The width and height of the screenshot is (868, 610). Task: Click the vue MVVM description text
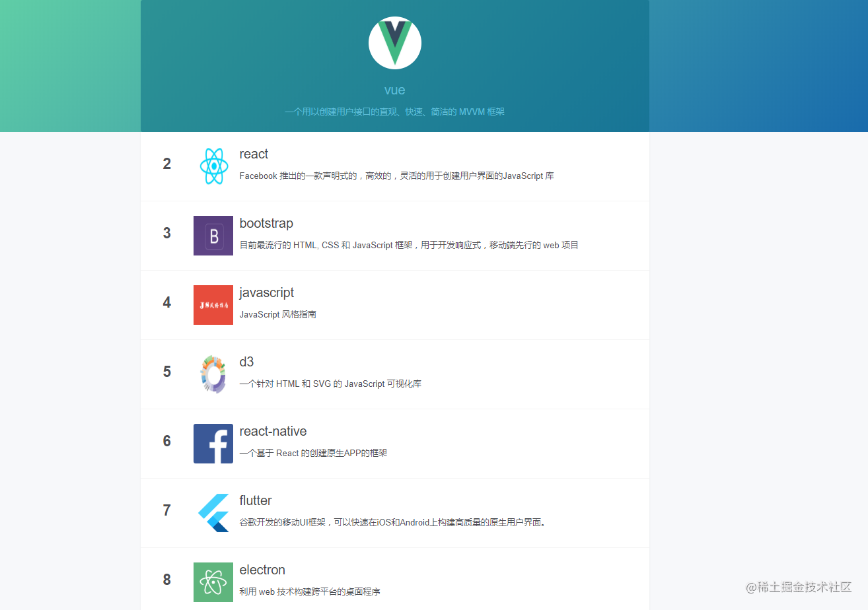(395, 112)
